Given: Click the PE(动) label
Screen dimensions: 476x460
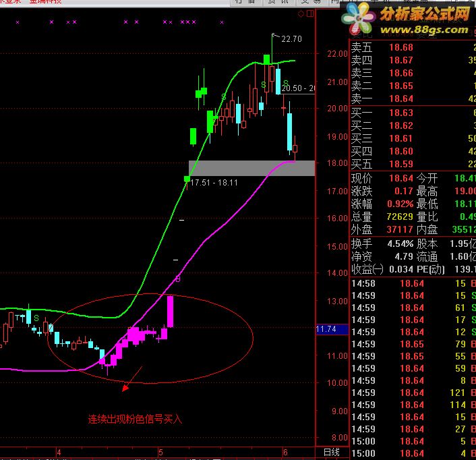Looking at the screenshot, I should tap(430, 269).
